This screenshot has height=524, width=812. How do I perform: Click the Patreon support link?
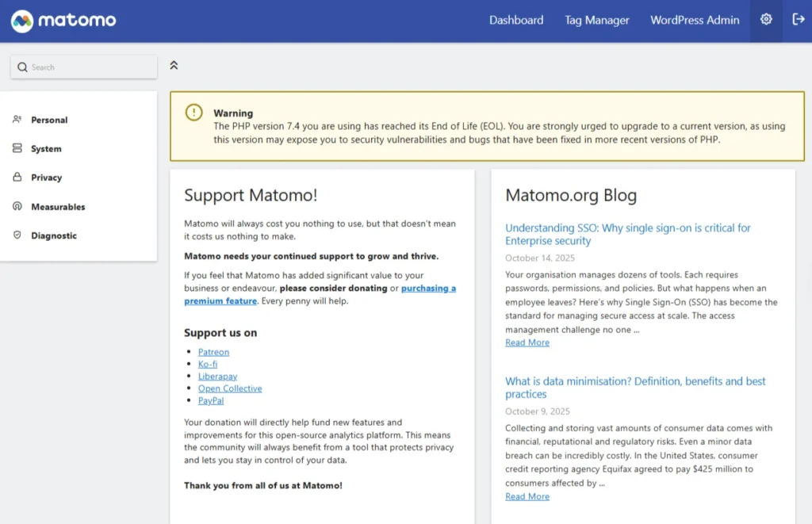coord(213,352)
